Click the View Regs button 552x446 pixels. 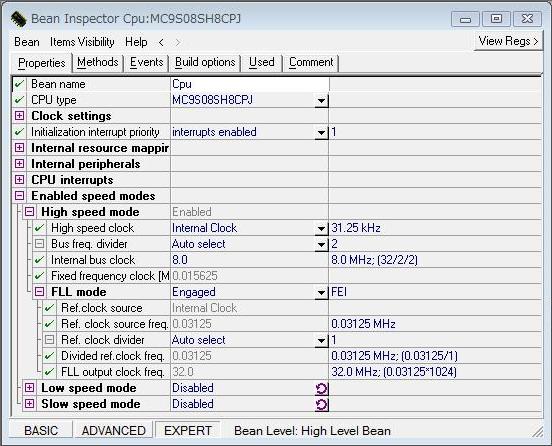pyautogui.click(x=508, y=41)
